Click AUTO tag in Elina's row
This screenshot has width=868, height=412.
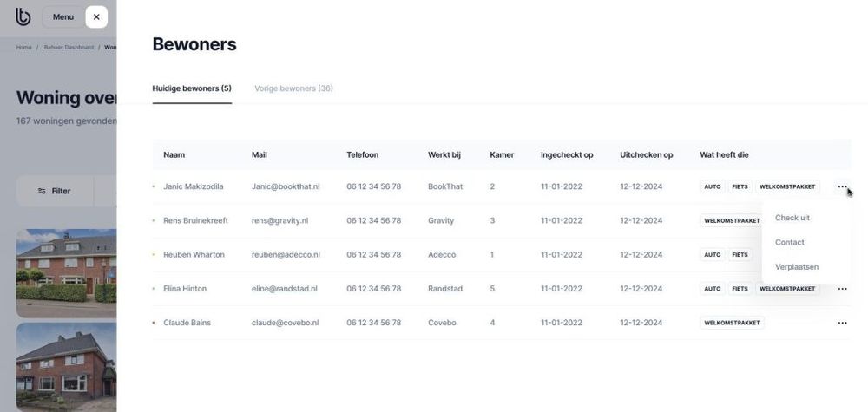coord(713,289)
